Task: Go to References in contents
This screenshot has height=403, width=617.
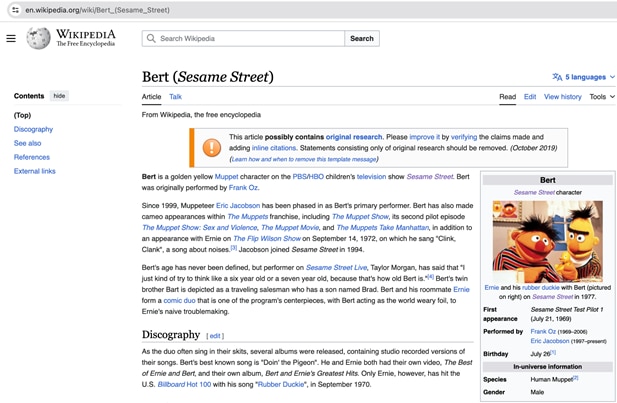Action: click(x=32, y=157)
